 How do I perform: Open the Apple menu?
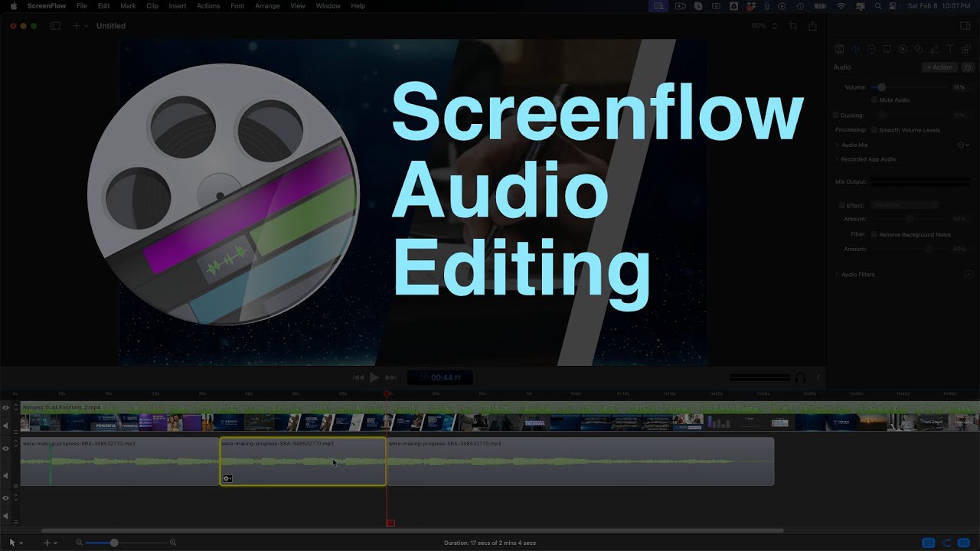(13, 6)
